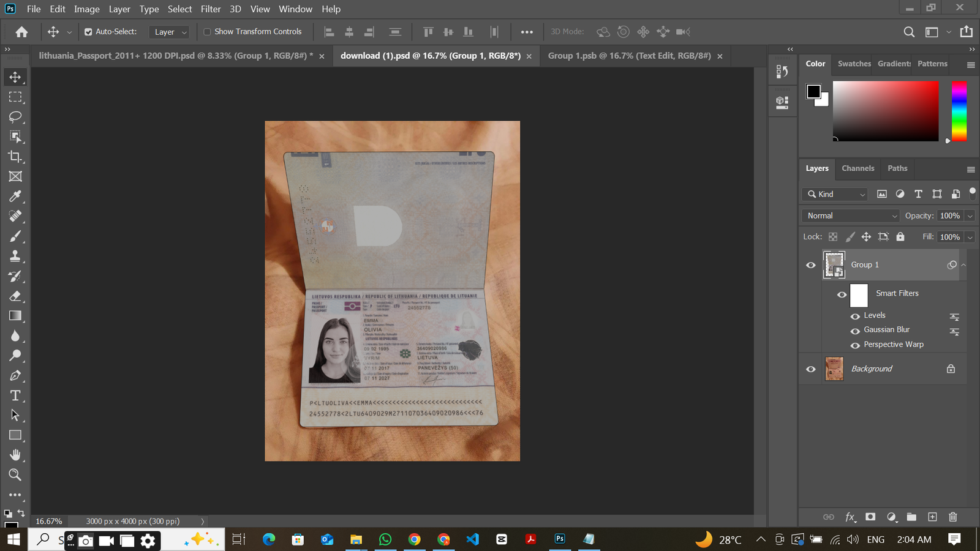Choose the Zoom tool in toolbar
Image resolution: width=980 pixels, height=551 pixels.
point(15,474)
